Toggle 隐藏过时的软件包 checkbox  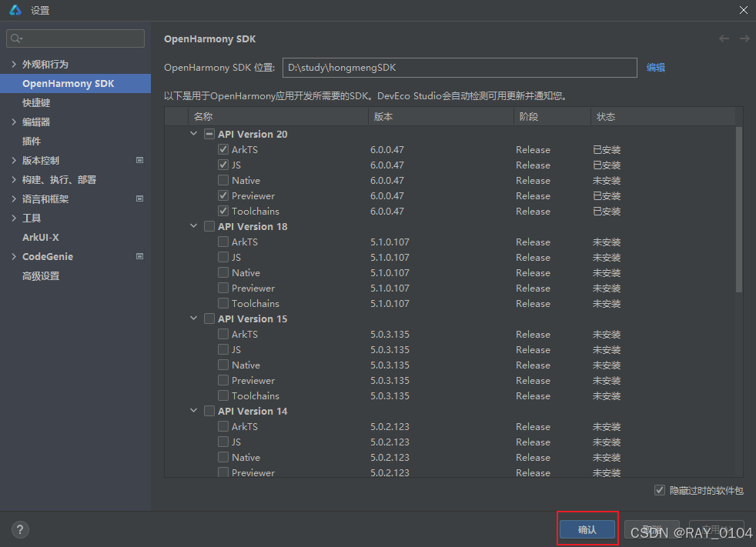click(x=660, y=490)
